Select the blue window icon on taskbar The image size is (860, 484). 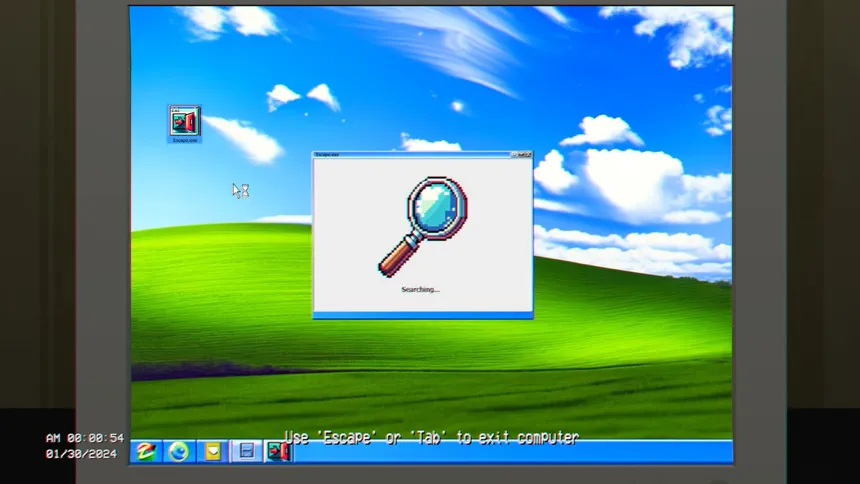(246, 452)
